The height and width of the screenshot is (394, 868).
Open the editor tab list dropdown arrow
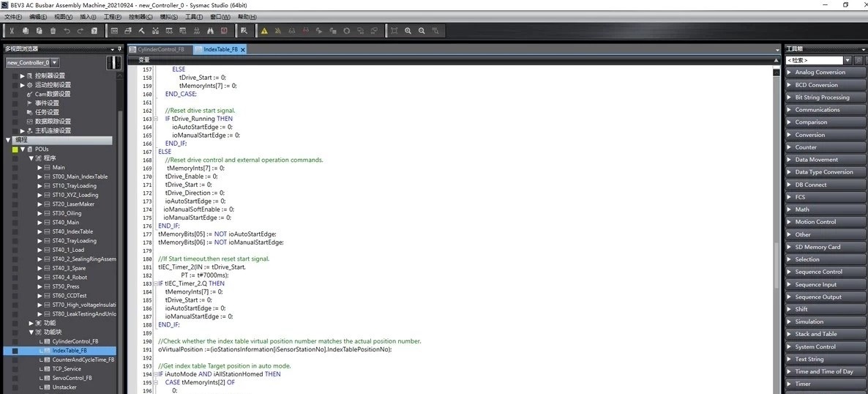[777, 49]
